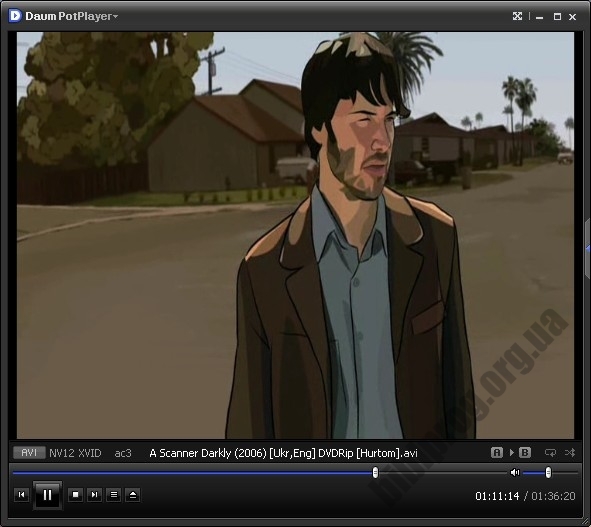Stop the video playback
Image resolution: width=591 pixels, height=527 pixels.
coord(75,495)
